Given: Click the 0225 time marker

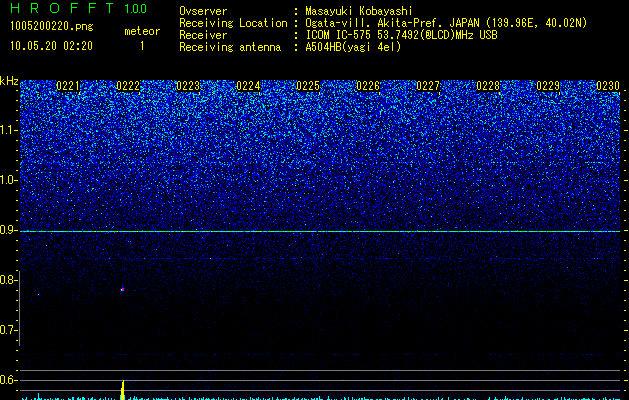Looking at the screenshot, I should point(308,86).
